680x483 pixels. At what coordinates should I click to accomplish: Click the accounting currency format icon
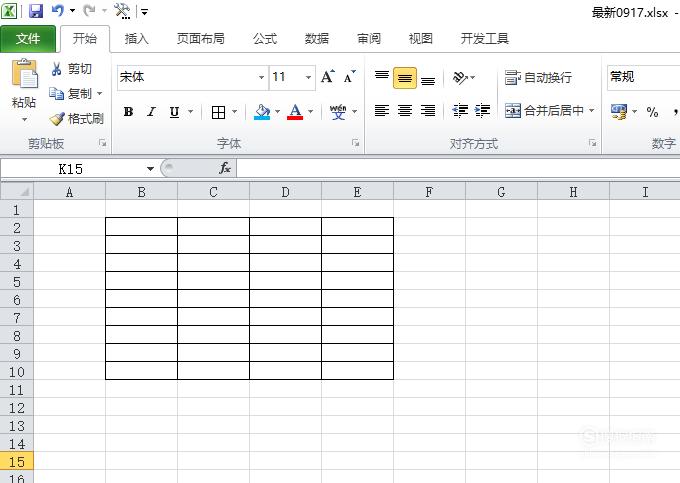(x=619, y=111)
